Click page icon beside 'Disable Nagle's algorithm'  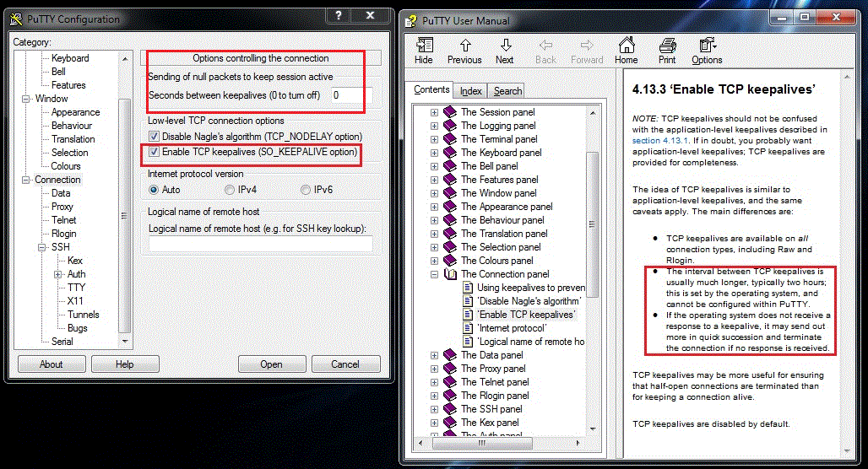tap(468, 301)
